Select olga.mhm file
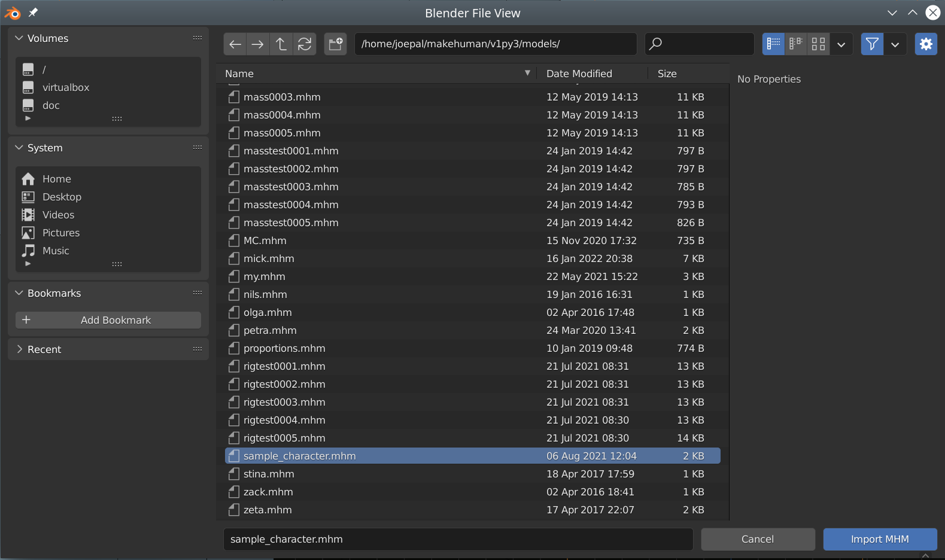Viewport: 945px width, 560px height. 473,312
